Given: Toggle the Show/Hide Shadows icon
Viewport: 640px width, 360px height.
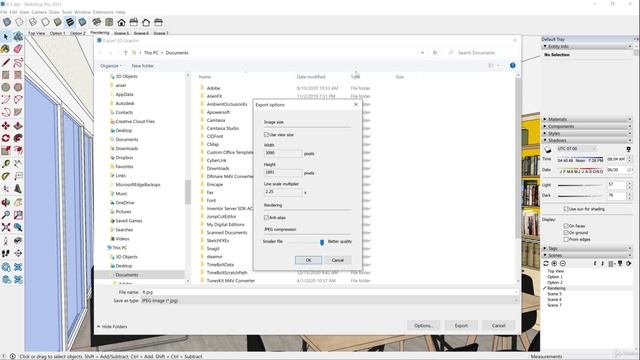Looking at the screenshot, I should click(548, 149).
